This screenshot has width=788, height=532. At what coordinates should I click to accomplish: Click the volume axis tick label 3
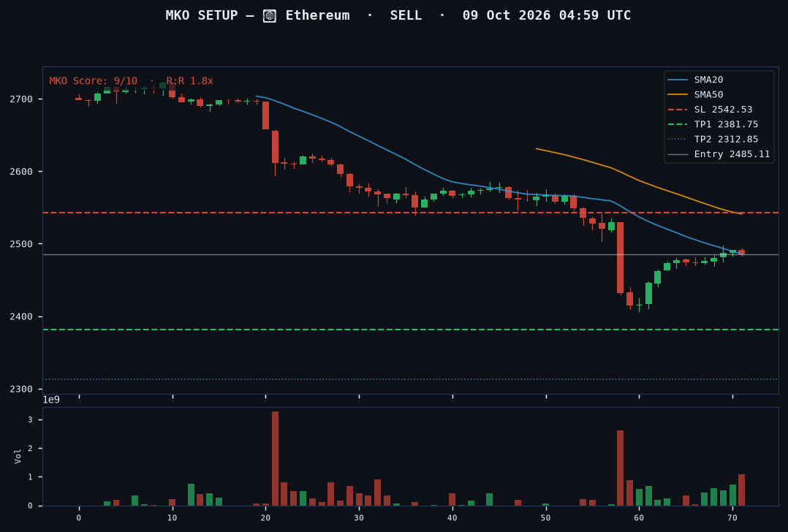tap(30, 420)
